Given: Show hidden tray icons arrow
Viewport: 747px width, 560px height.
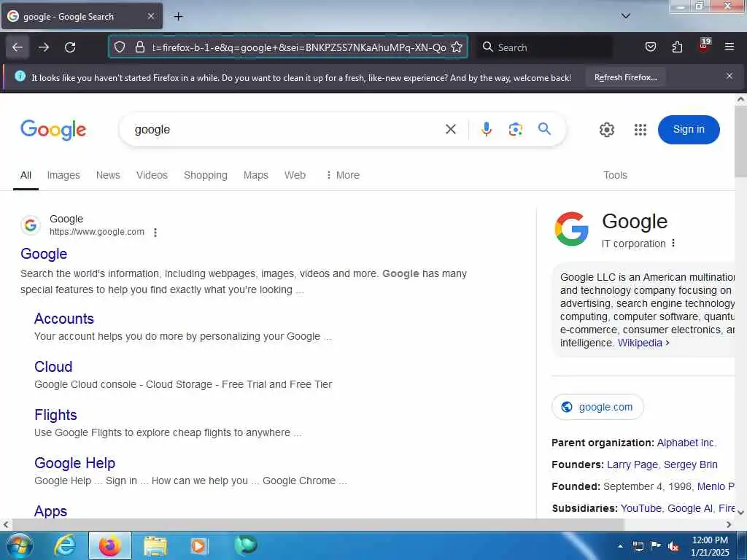Looking at the screenshot, I should [x=620, y=546].
